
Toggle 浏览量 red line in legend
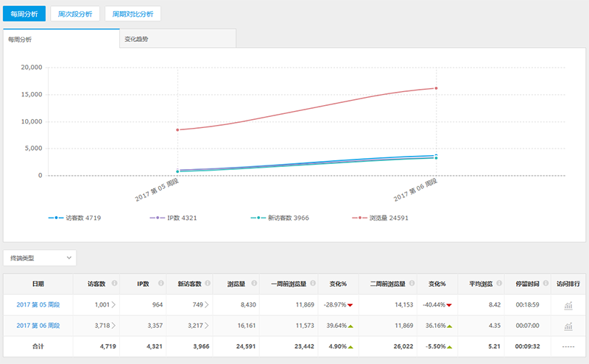pyautogui.click(x=383, y=218)
